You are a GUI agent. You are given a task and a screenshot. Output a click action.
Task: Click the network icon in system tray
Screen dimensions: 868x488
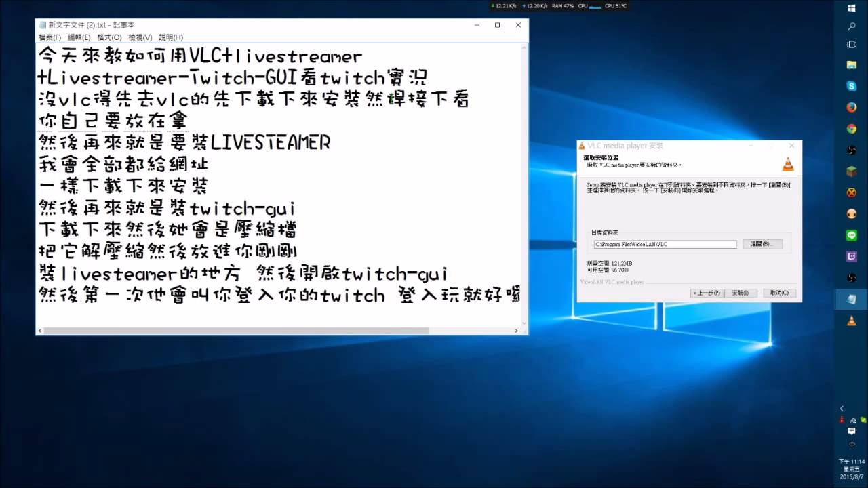point(852,420)
